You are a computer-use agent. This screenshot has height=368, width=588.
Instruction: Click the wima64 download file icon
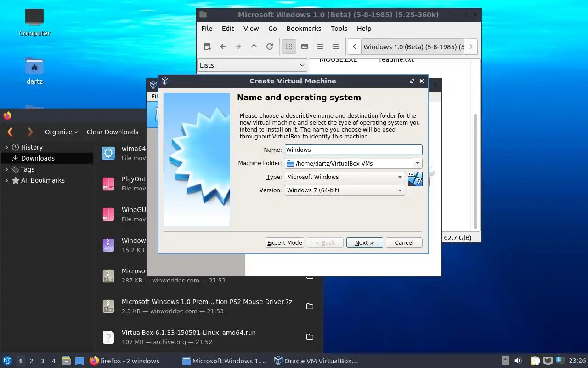[x=108, y=153]
